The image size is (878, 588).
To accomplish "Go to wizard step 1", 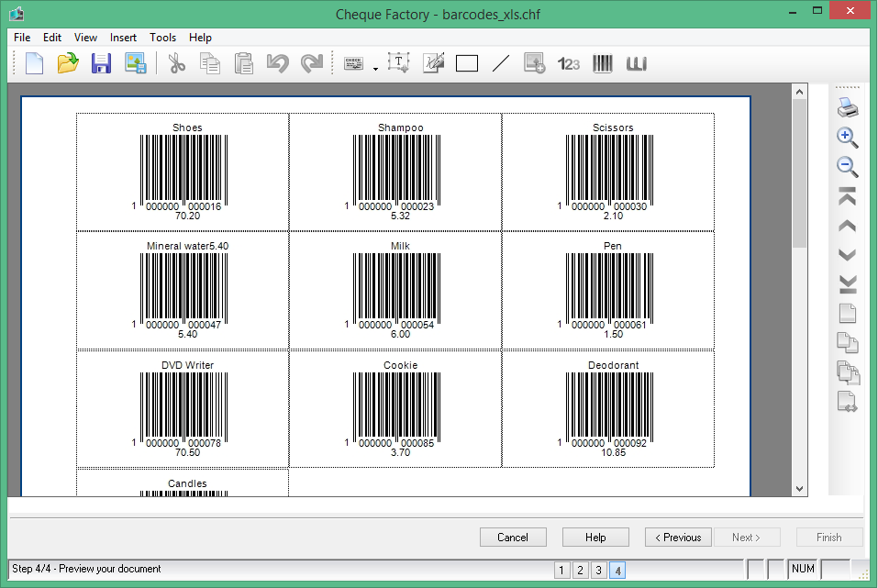I will tap(561, 570).
